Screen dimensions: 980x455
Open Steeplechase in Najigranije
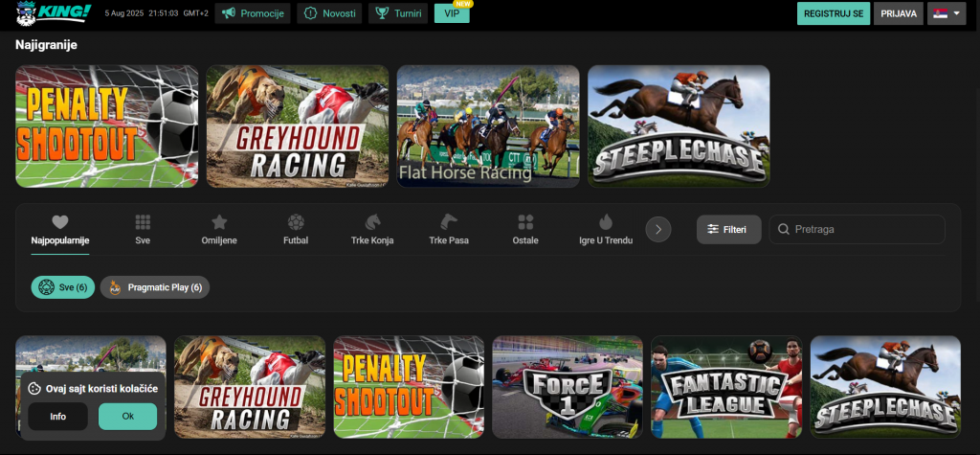pos(679,126)
